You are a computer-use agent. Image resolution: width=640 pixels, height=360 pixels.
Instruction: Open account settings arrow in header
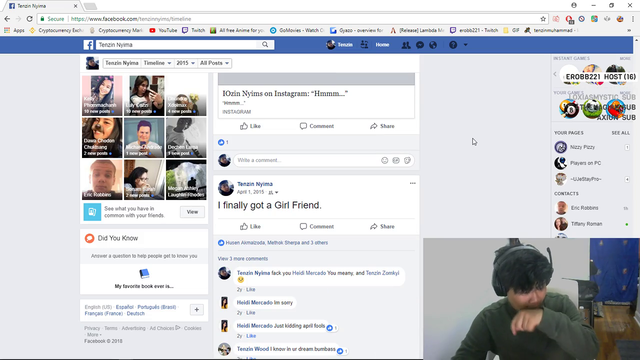point(465,45)
